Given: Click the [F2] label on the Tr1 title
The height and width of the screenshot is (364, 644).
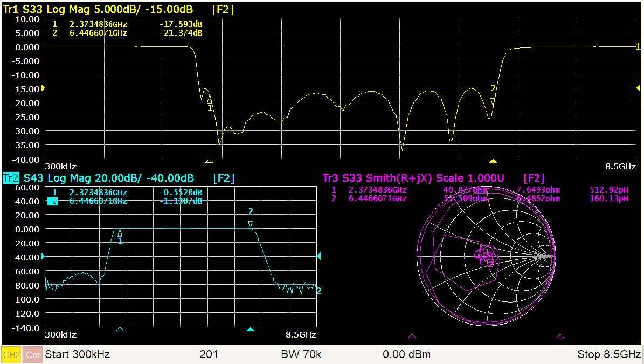Looking at the screenshot, I should pos(223,10).
